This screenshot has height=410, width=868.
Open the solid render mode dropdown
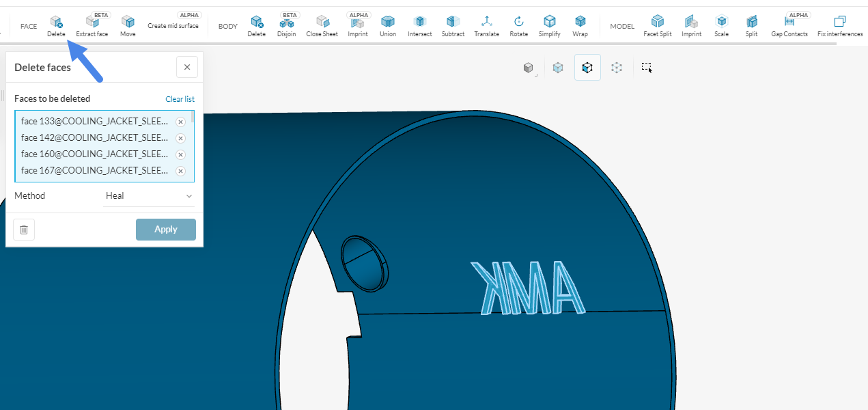click(529, 68)
